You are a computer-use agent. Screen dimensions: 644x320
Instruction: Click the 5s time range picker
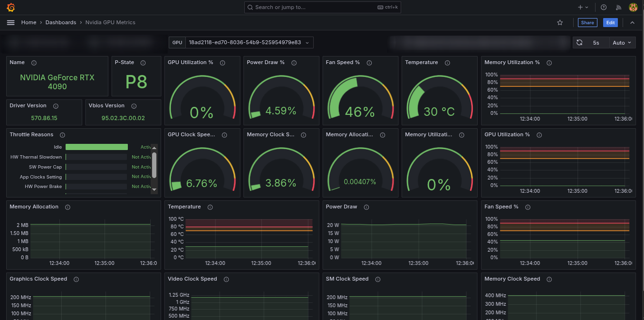pyautogui.click(x=596, y=43)
